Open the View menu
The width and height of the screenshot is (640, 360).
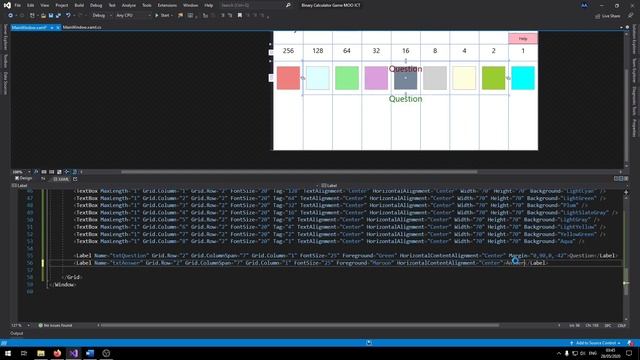(44, 5)
